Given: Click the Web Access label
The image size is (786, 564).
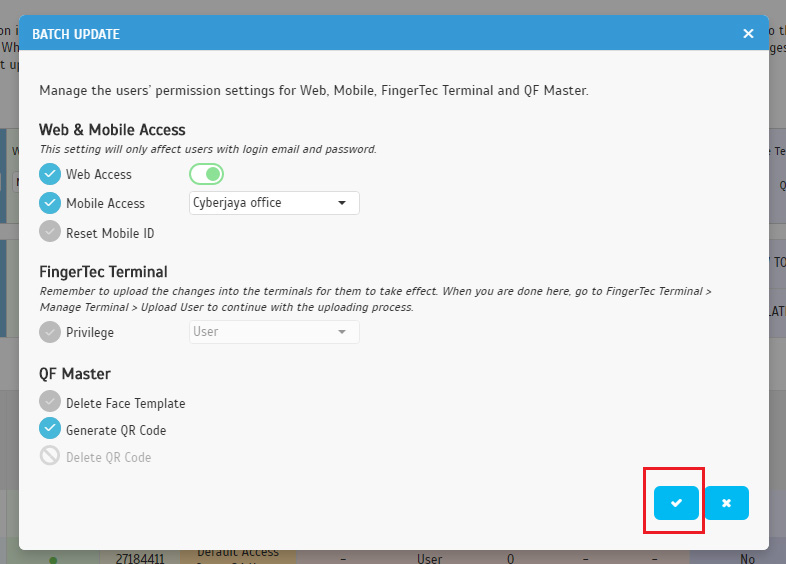Looking at the screenshot, I should click(99, 174).
